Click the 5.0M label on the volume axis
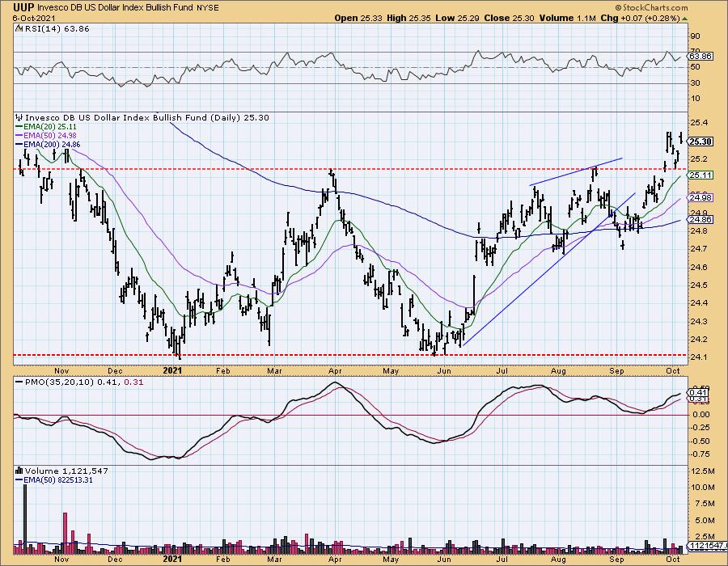The image size is (728, 566). (705, 521)
